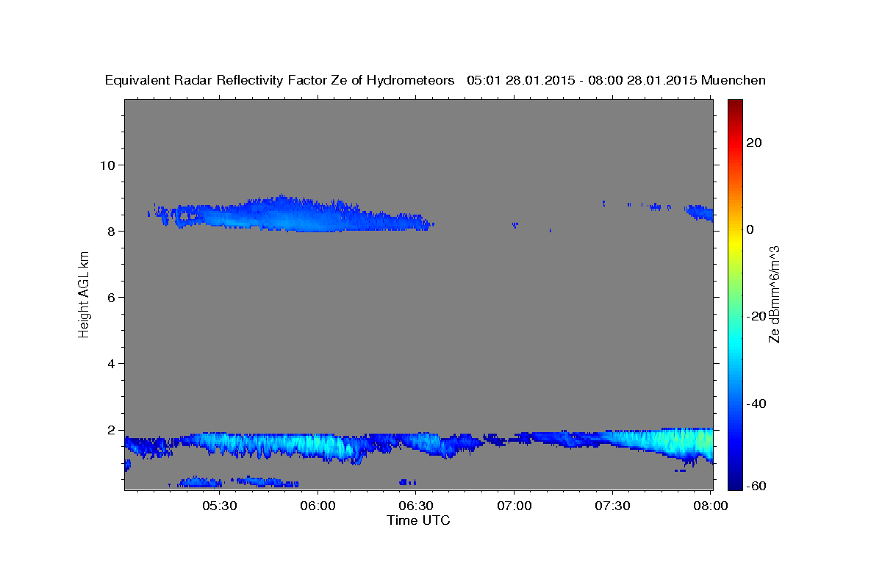Image resolution: width=882 pixels, height=588 pixels.
Task: Click the '08:00' time tick label
Action: tap(711, 506)
